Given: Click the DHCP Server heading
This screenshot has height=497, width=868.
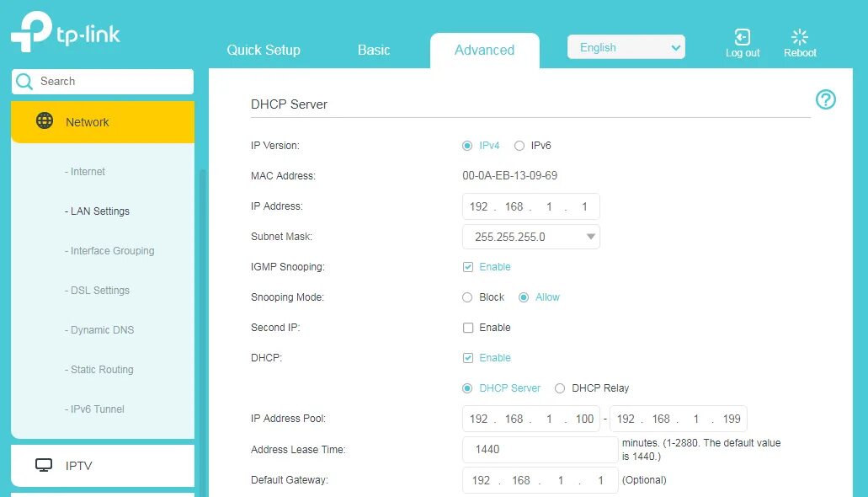Looking at the screenshot, I should (x=289, y=104).
